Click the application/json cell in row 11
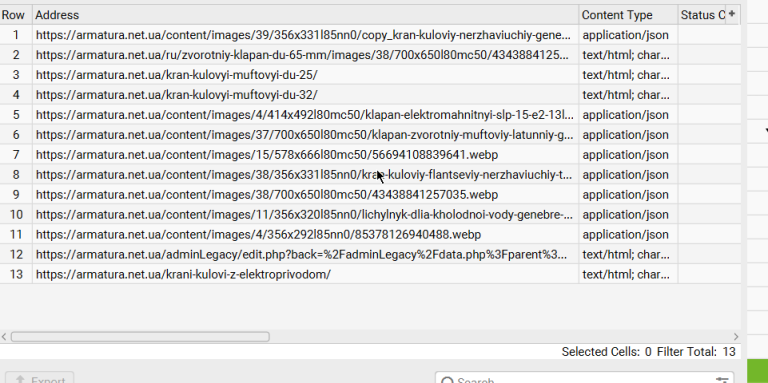The image size is (768, 383). [628, 235]
